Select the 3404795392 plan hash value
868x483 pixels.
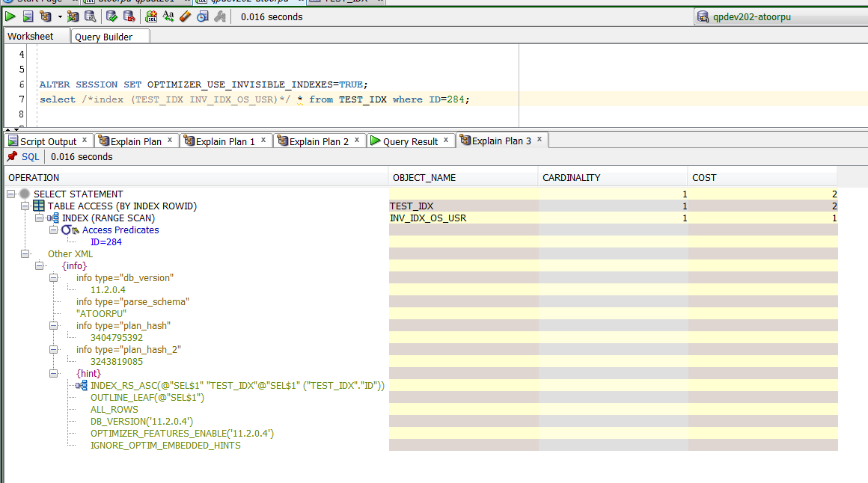[116, 337]
